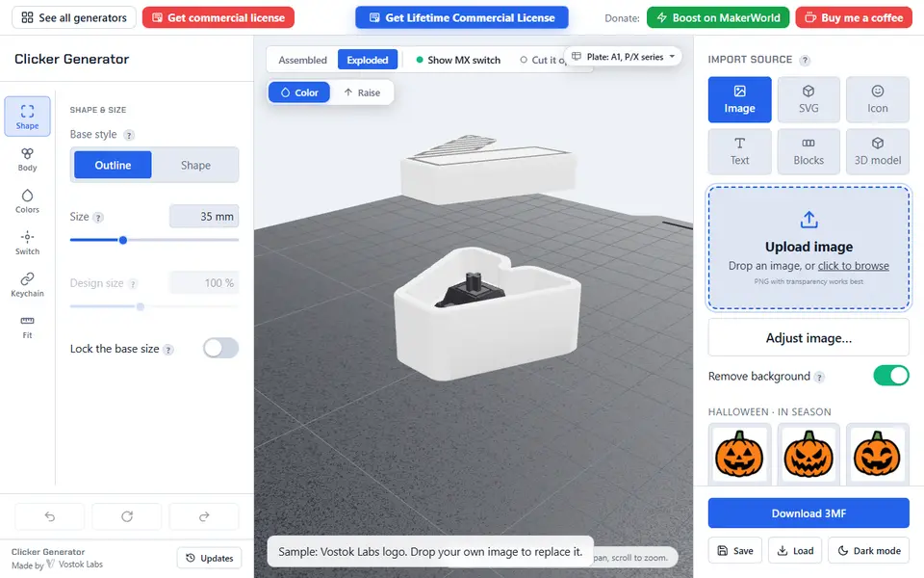Click the reset circular arrow button
This screenshot has height=578, width=924.
point(127,516)
